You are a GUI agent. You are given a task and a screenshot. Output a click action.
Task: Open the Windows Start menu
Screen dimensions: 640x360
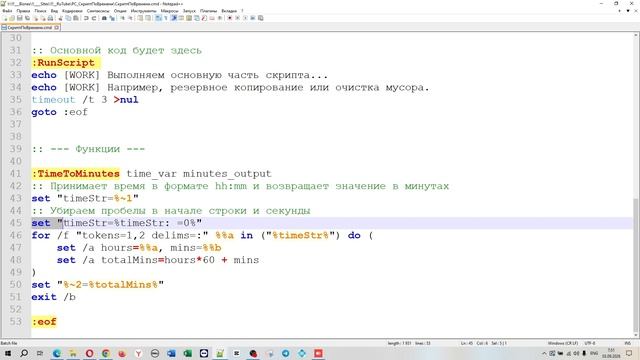click(8, 353)
